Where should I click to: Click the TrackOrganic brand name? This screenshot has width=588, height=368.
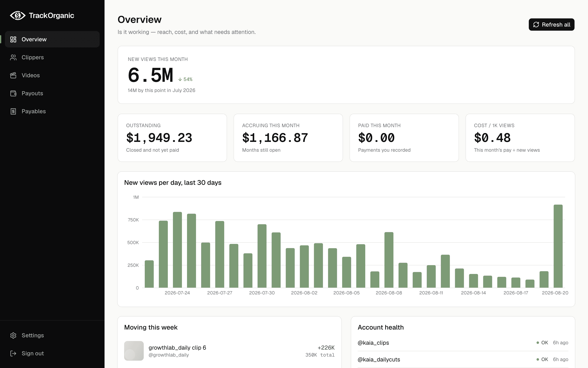click(x=51, y=16)
